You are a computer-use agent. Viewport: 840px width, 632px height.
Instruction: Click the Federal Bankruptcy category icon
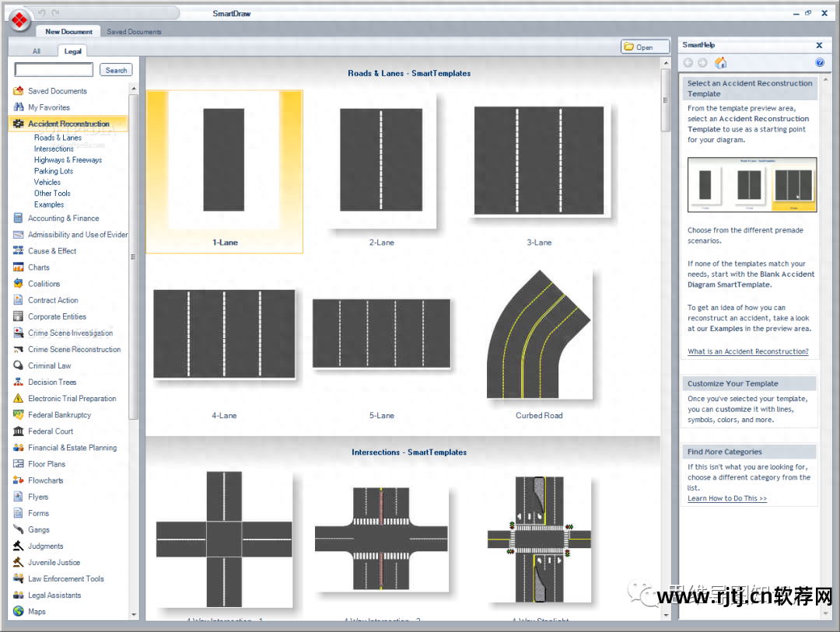click(x=18, y=414)
